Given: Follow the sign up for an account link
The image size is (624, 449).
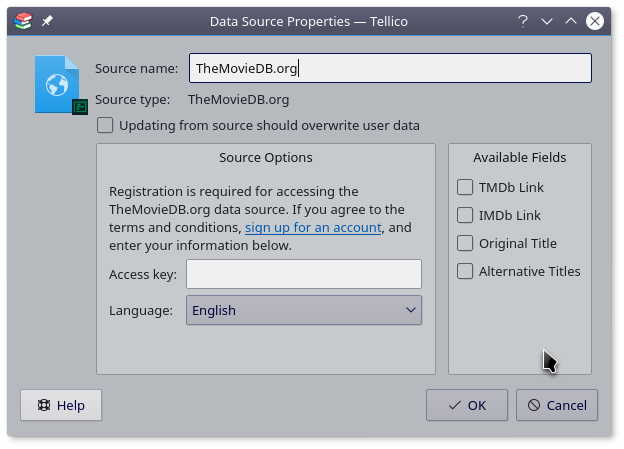Looking at the screenshot, I should [313, 227].
